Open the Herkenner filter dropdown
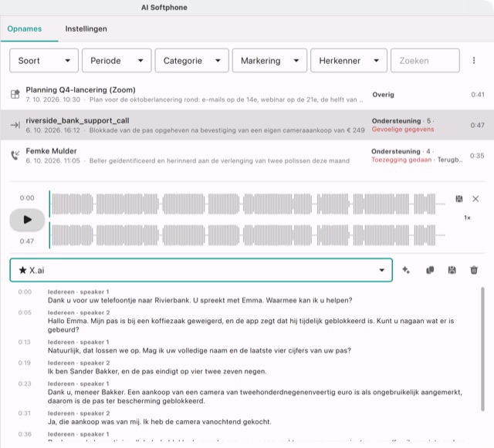494x448 pixels. pos(348,60)
